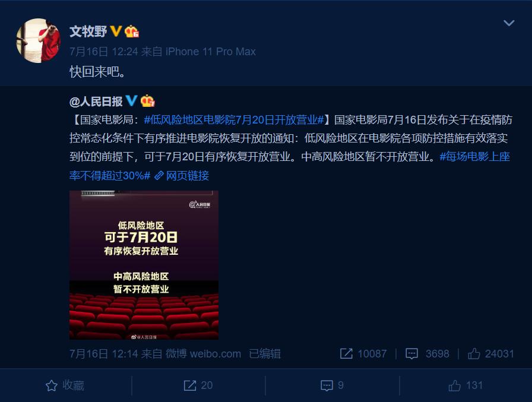Enlarge the cinema reopening image thumbnail
Image resolution: width=532 pixels, height=402 pixels.
144,265
